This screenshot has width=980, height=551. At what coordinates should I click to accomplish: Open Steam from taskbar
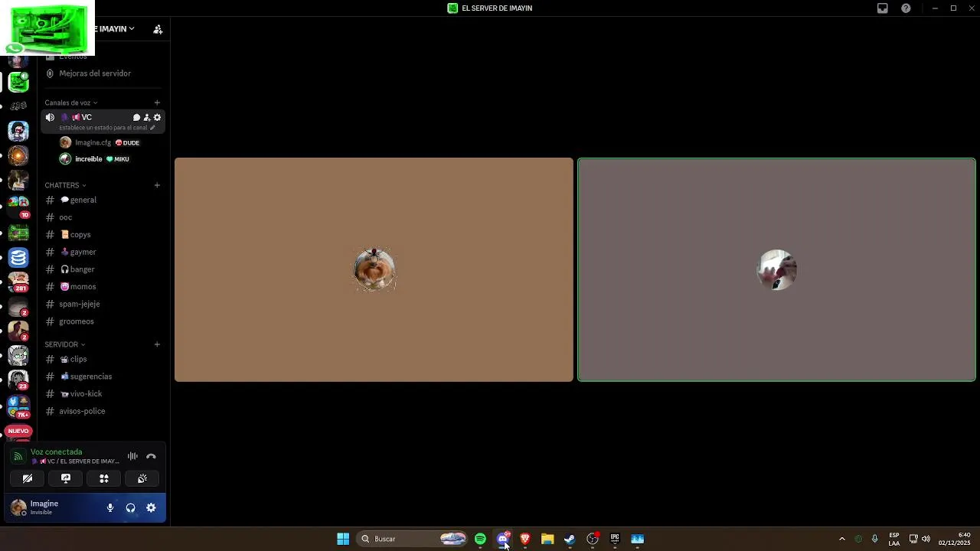570,539
